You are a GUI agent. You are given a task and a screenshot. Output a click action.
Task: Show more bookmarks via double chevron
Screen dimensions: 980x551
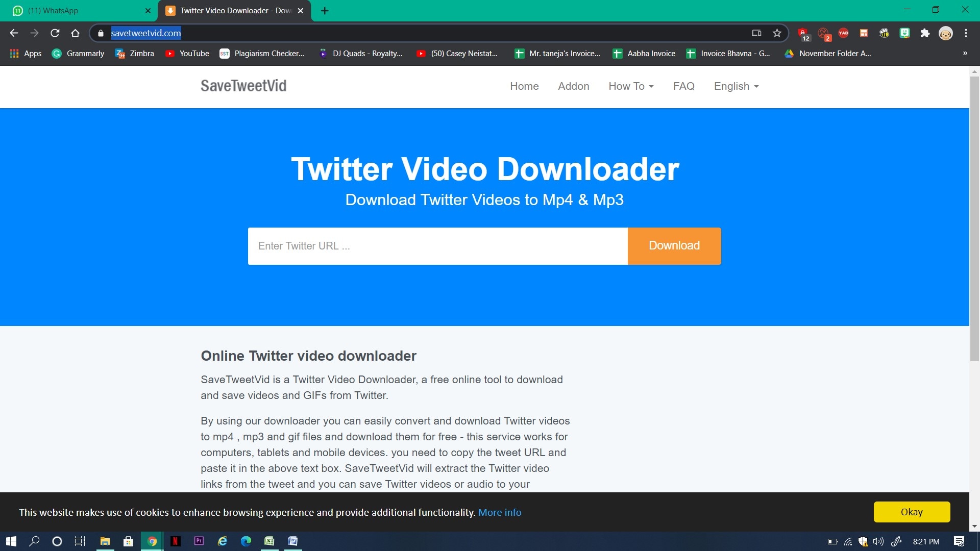click(x=965, y=53)
